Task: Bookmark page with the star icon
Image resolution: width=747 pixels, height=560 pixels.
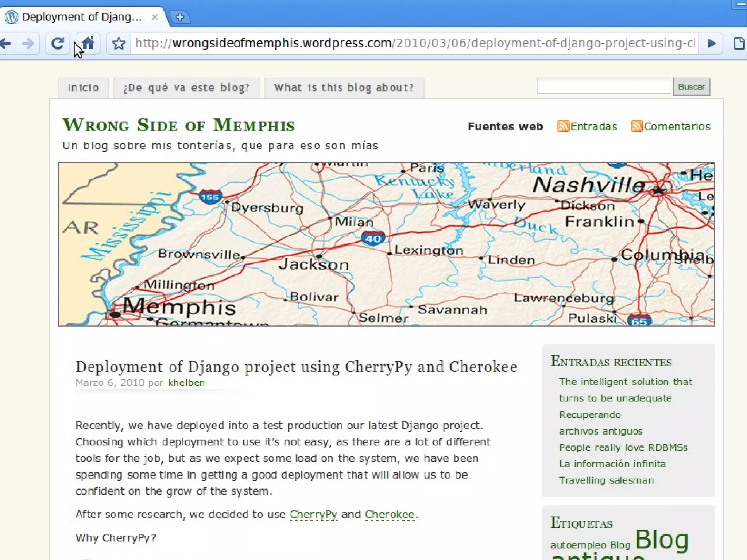Action: tap(119, 43)
